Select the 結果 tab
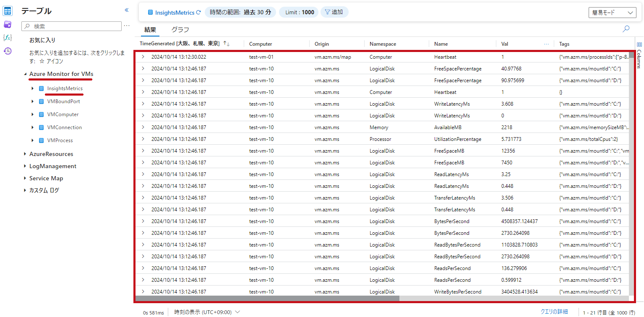 (x=150, y=30)
